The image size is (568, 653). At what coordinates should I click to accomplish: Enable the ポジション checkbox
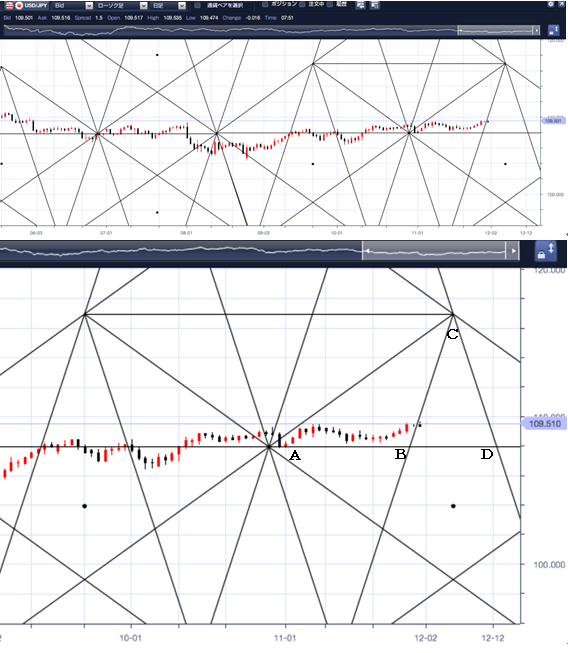(x=265, y=4)
